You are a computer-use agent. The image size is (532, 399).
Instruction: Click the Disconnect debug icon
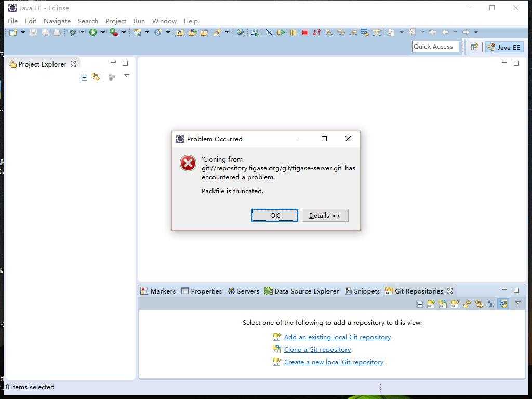pos(317,32)
